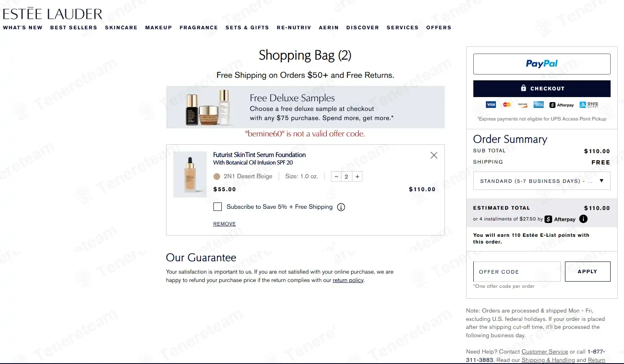Click the quantity field showing 2
The image size is (624, 364).
point(347,177)
